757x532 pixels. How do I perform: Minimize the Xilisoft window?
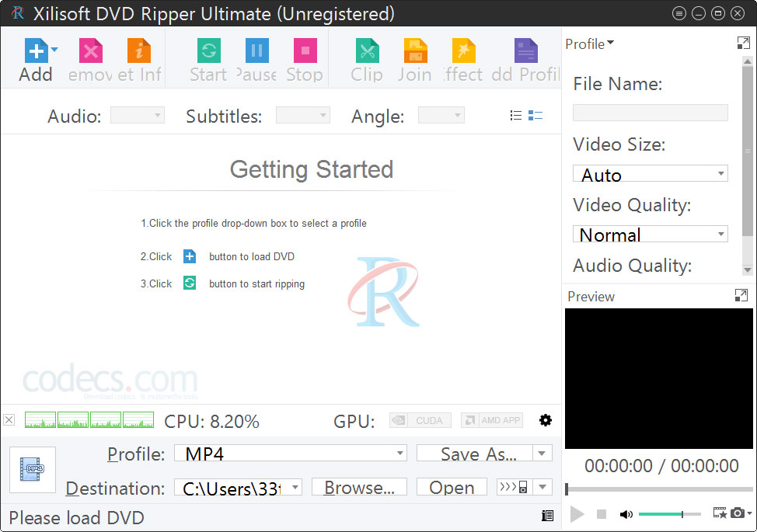pos(699,13)
